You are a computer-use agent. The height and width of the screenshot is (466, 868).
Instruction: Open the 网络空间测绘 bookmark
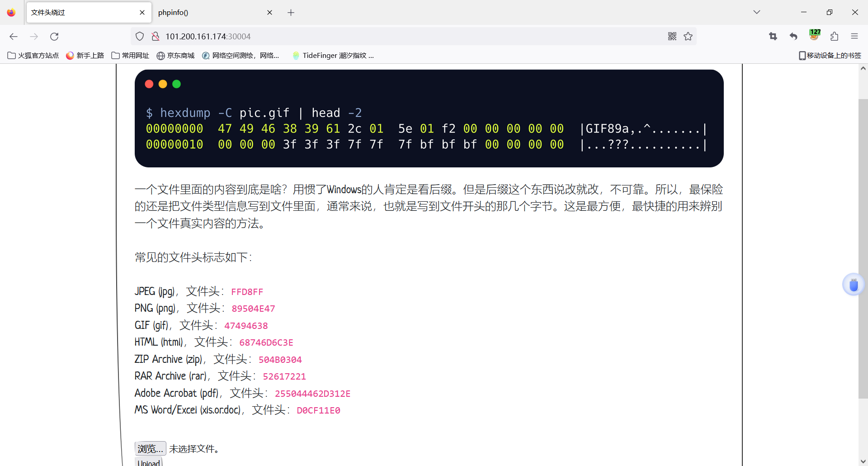241,56
